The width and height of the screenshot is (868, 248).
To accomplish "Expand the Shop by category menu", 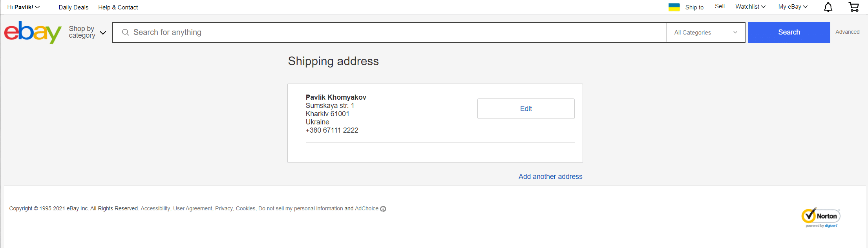I will pos(87,32).
